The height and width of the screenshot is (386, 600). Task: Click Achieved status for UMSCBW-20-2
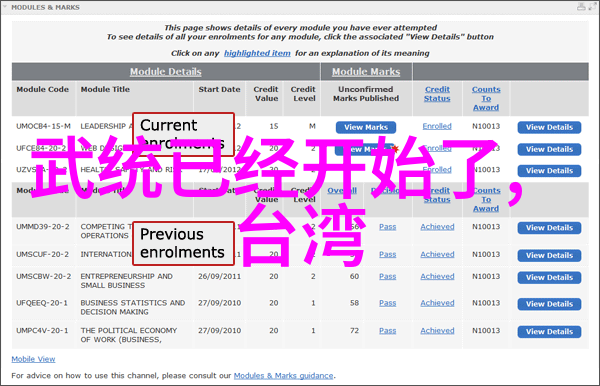437,276
